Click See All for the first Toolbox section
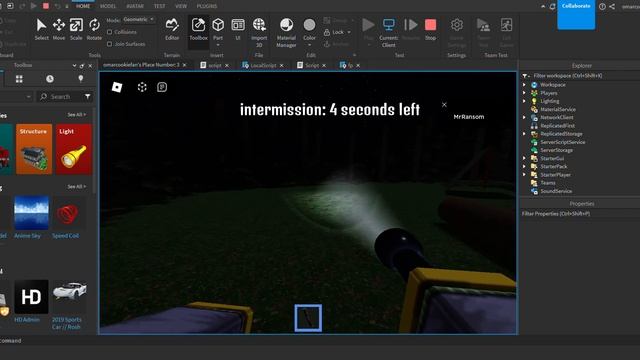This screenshot has height=360, width=640. [76, 115]
